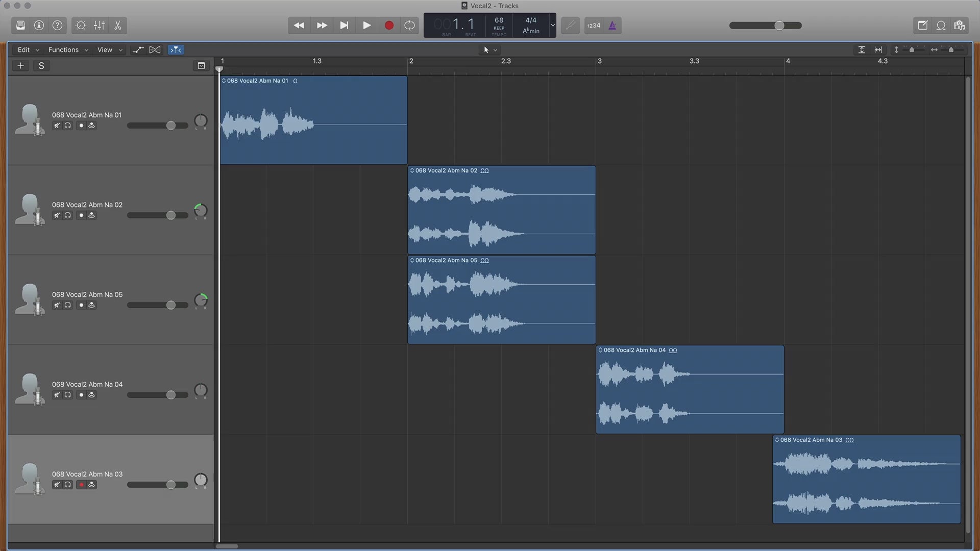This screenshot has width=980, height=551.
Task: Toggle the metronome click
Action: pos(612,26)
